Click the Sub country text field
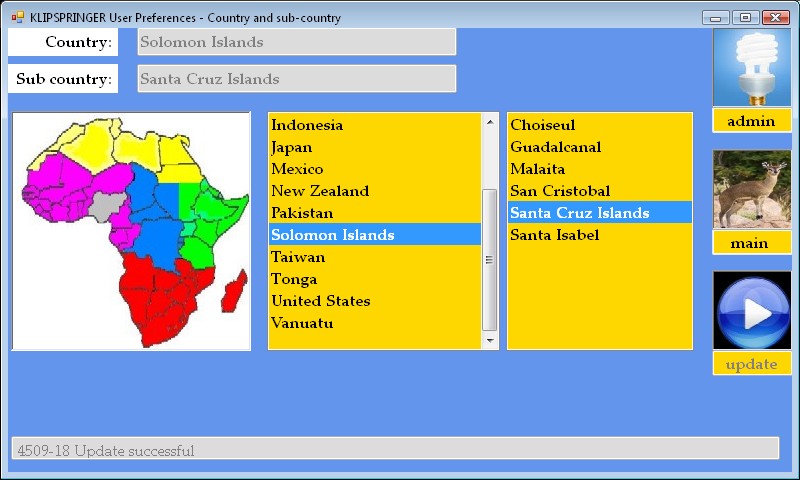 pos(296,79)
